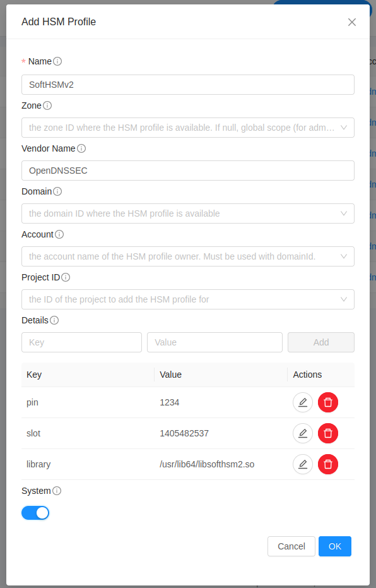Click the Vendor Name info icon

coord(81,148)
